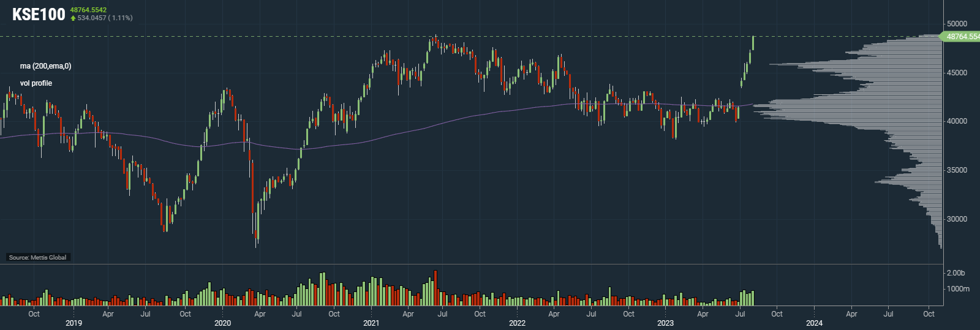Image resolution: width=980 pixels, height=330 pixels.
Task: Click the 50000 price axis label
Action: [x=957, y=24]
